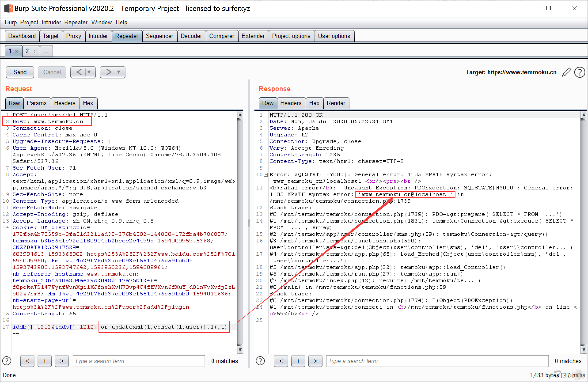The image size is (588, 382).
Task: Select the request Raw tab
Action: tap(14, 103)
